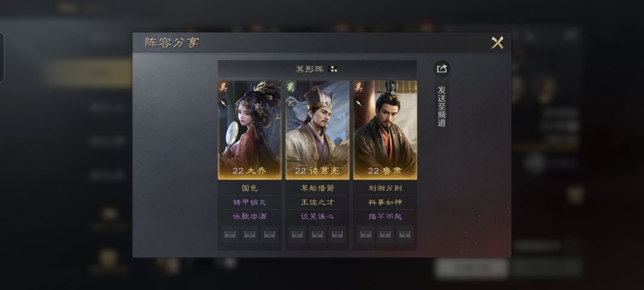
Task: Click the 发送至频道 button
Action: (x=441, y=106)
